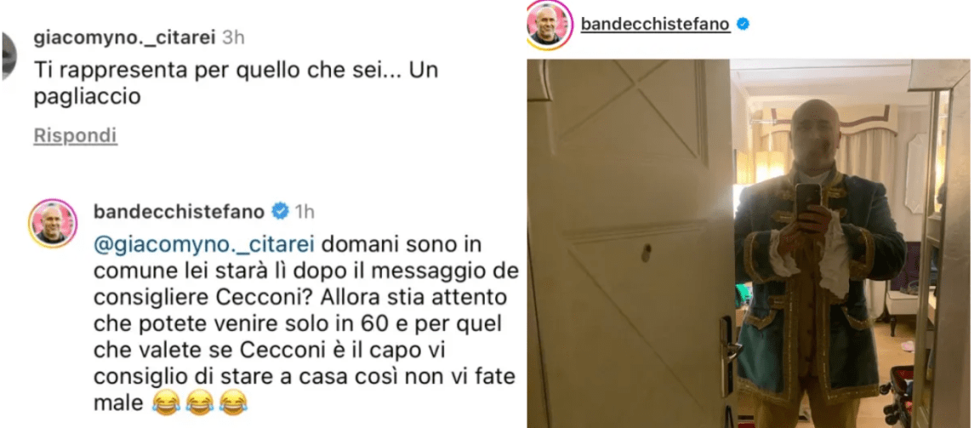Open bandecchistefano's profile picture in the post header
The height and width of the screenshot is (428, 980).
pyautogui.click(x=550, y=24)
